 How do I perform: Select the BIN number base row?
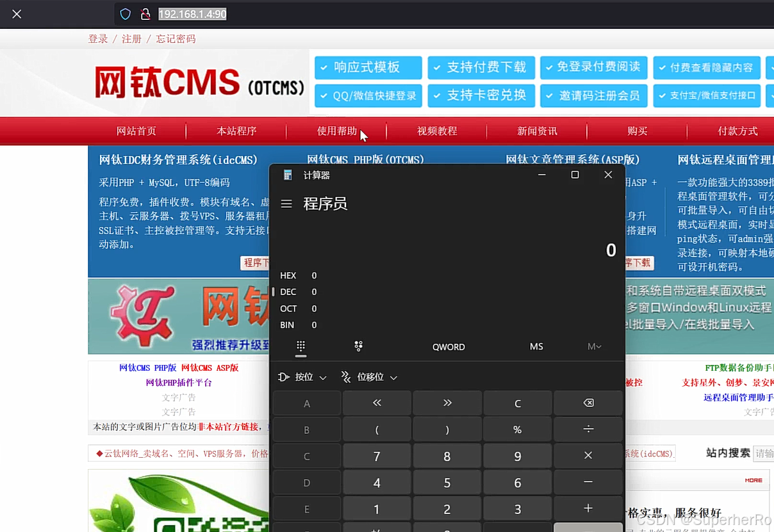[x=447, y=325]
